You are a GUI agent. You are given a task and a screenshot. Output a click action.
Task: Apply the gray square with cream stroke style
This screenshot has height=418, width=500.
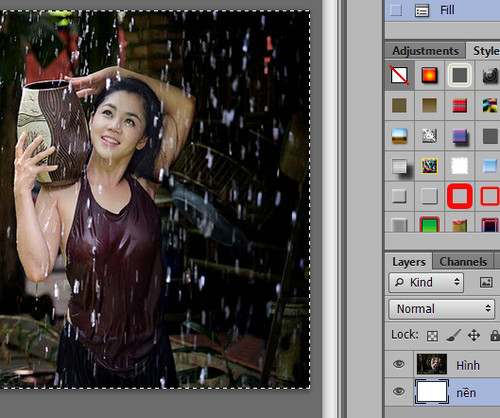460,75
